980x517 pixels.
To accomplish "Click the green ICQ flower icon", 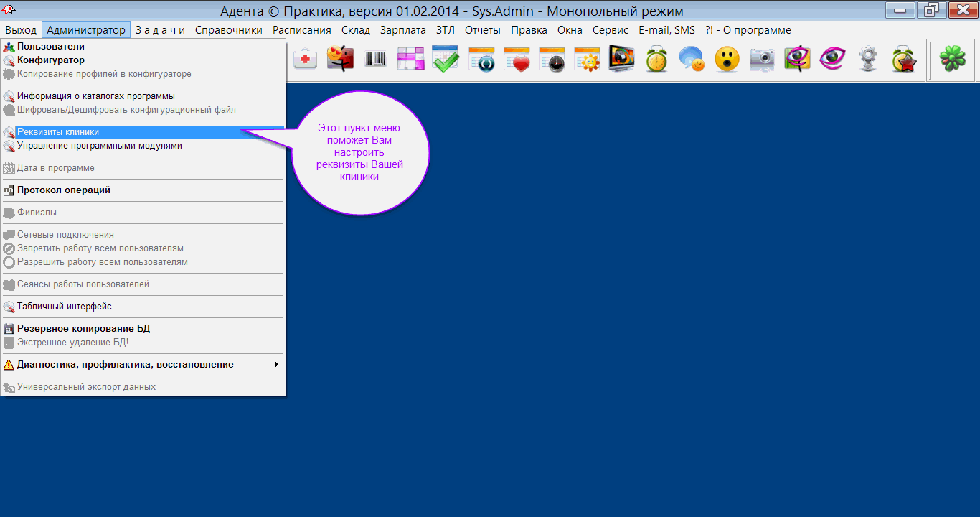I will pyautogui.click(x=953, y=60).
